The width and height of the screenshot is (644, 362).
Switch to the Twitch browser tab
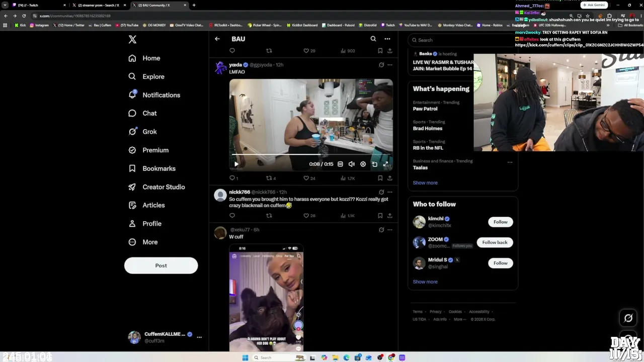tap(38, 5)
